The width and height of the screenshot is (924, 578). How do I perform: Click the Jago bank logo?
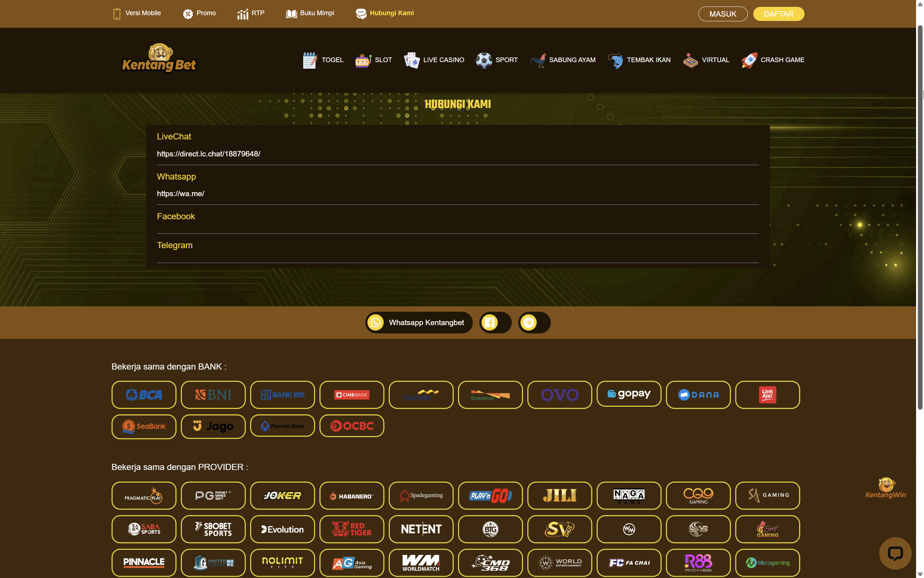[x=213, y=427]
